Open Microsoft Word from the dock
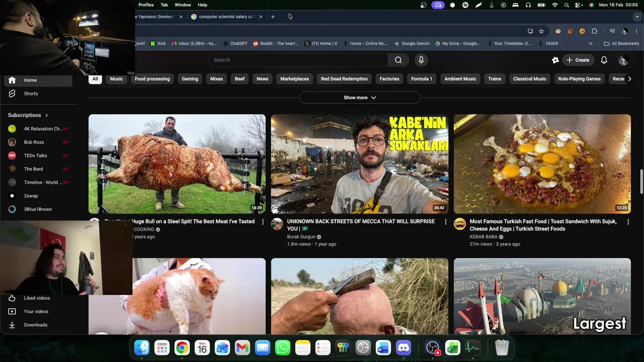The width and height of the screenshot is (644, 362). pyautogui.click(x=383, y=347)
